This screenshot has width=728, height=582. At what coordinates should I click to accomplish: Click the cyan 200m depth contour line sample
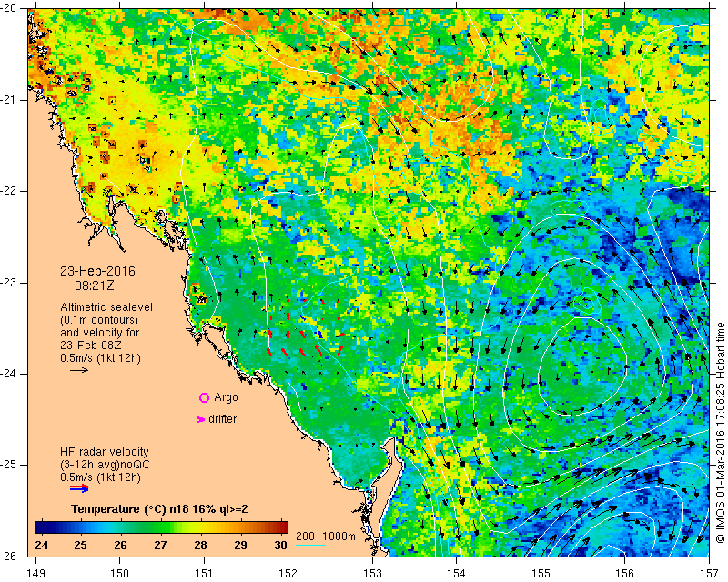pyautogui.click(x=310, y=545)
